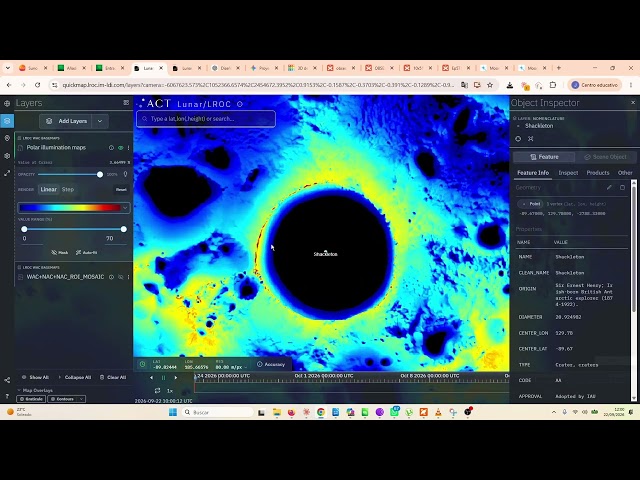Open the Centro educativo profile menu
Screen dimensions: 640x480
(x=595, y=85)
